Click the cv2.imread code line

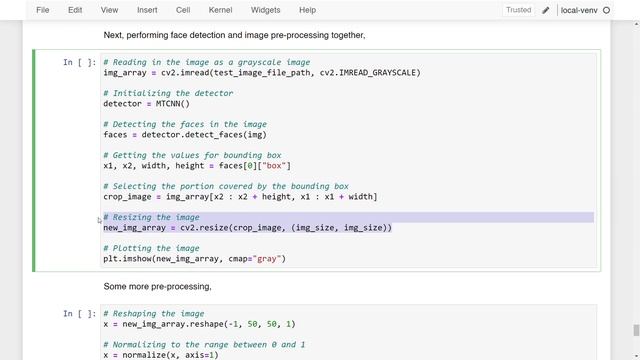click(262, 73)
